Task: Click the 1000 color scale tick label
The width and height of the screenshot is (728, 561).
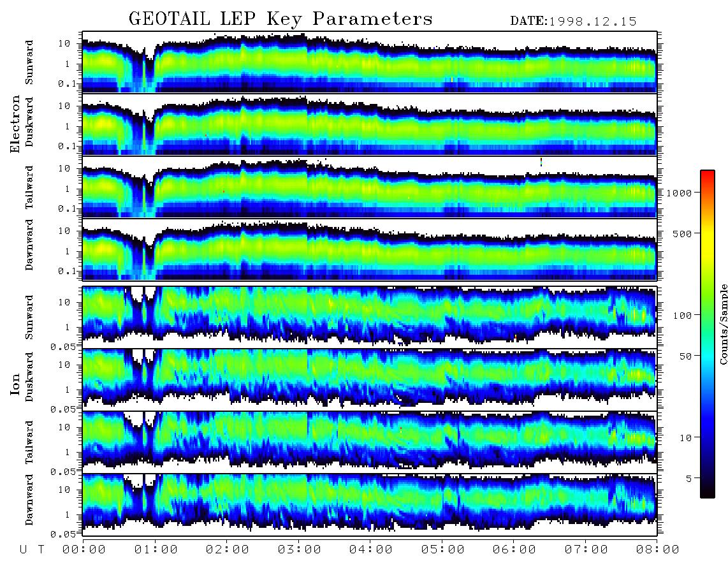Action: [x=680, y=193]
